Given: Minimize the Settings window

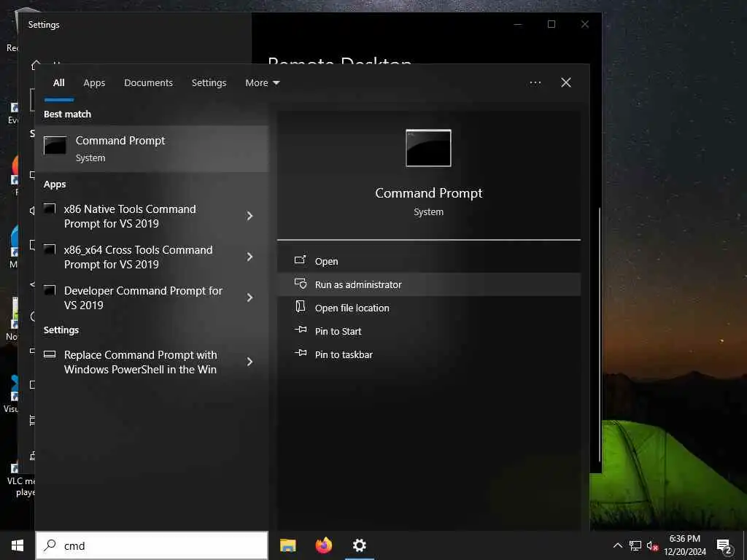Looking at the screenshot, I should coord(518,24).
